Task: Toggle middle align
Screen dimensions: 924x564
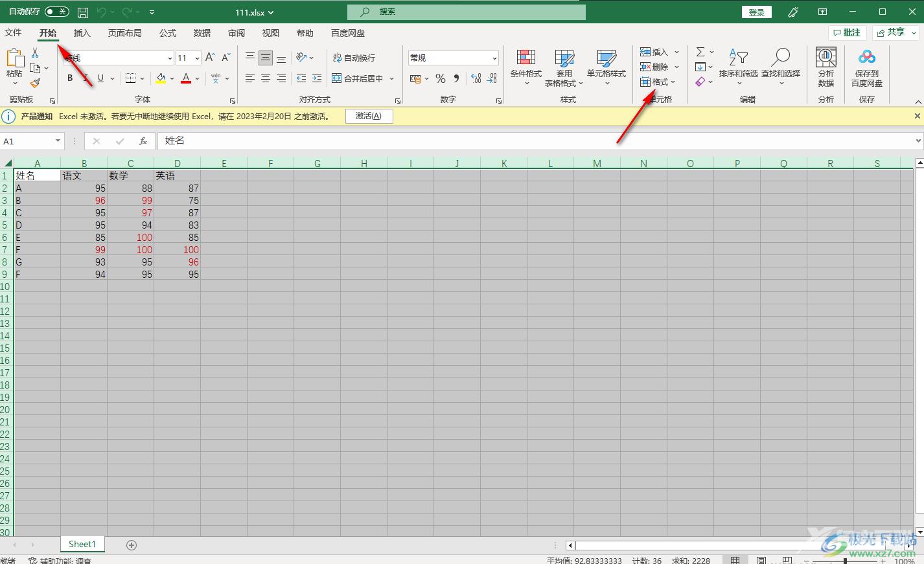Action: point(266,58)
